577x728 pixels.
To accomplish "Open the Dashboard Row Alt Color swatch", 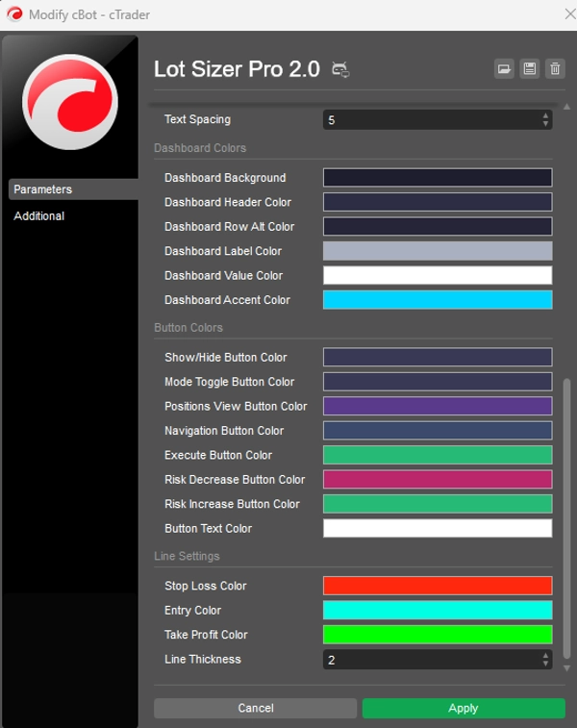I will pyautogui.click(x=438, y=227).
